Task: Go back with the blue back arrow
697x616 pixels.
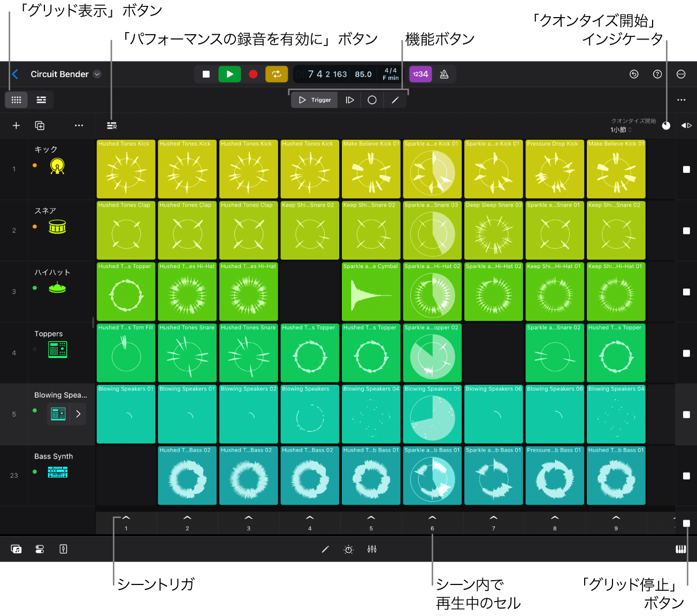Action: (x=15, y=74)
